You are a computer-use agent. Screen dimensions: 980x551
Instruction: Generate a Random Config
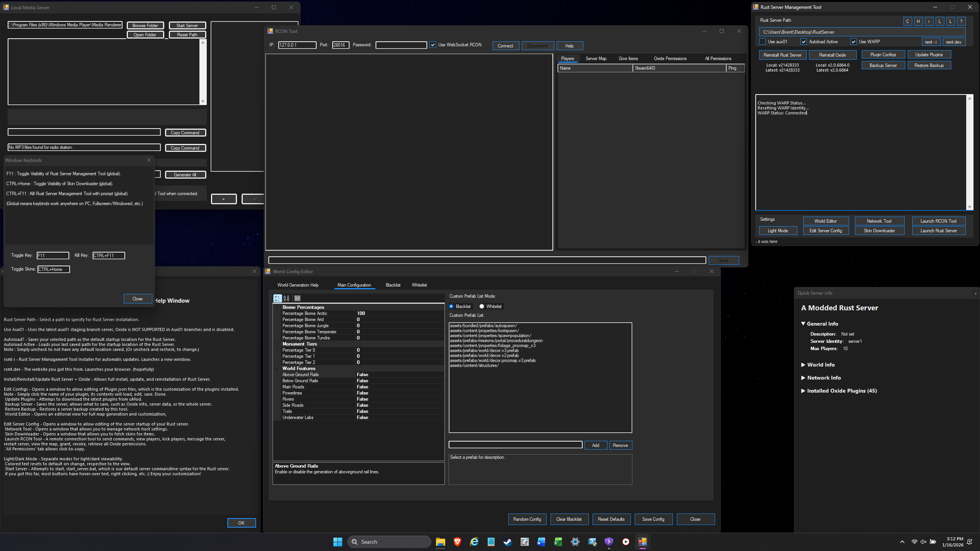pyautogui.click(x=527, y=519)
